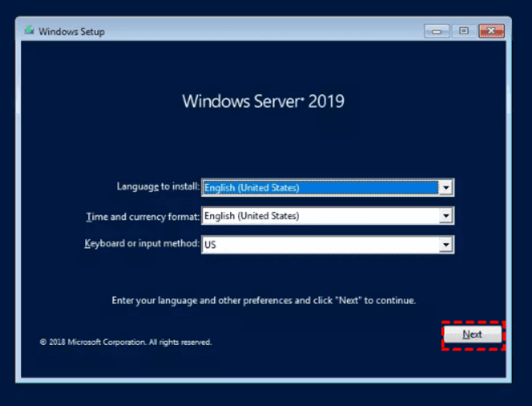The image size is (532, 406).
Task: Expand the Time and currency format dropdown arrow
Action: point(446,216)
